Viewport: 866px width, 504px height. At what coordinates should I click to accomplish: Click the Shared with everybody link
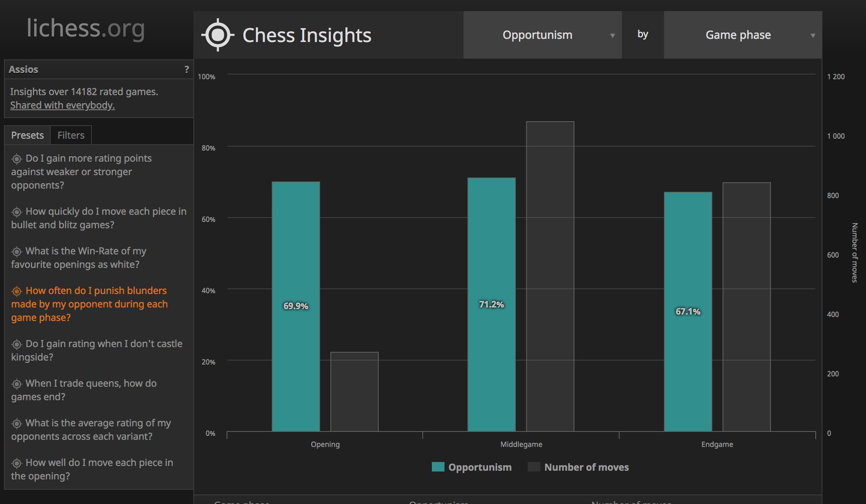[x=63, y=105]
